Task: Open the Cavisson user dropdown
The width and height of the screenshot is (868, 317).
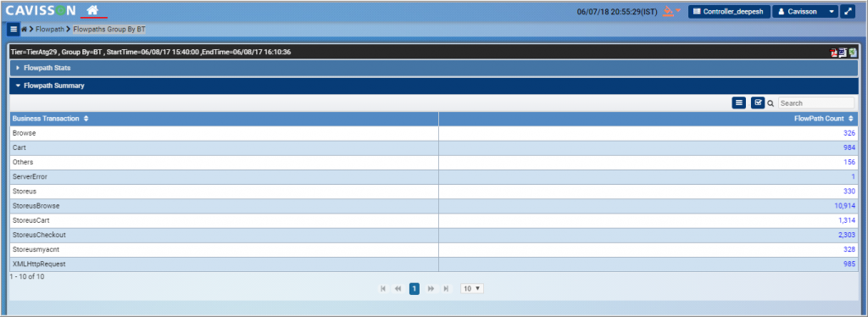Action: point(805,11)
